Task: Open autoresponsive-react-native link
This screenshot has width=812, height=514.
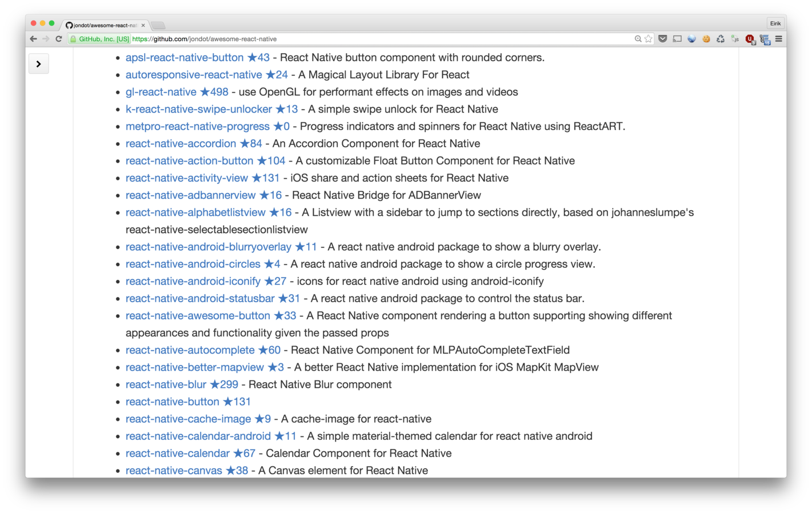Action: (x=207, y=75)
